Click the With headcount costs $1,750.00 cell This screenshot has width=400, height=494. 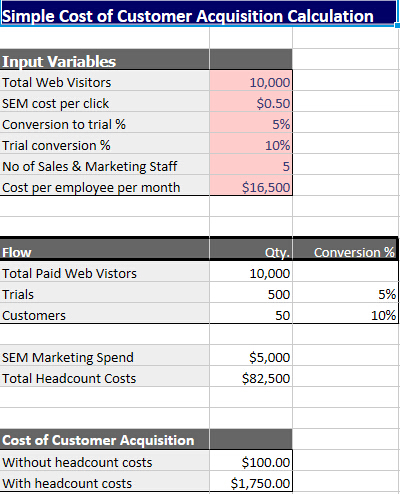click(251, 481)
